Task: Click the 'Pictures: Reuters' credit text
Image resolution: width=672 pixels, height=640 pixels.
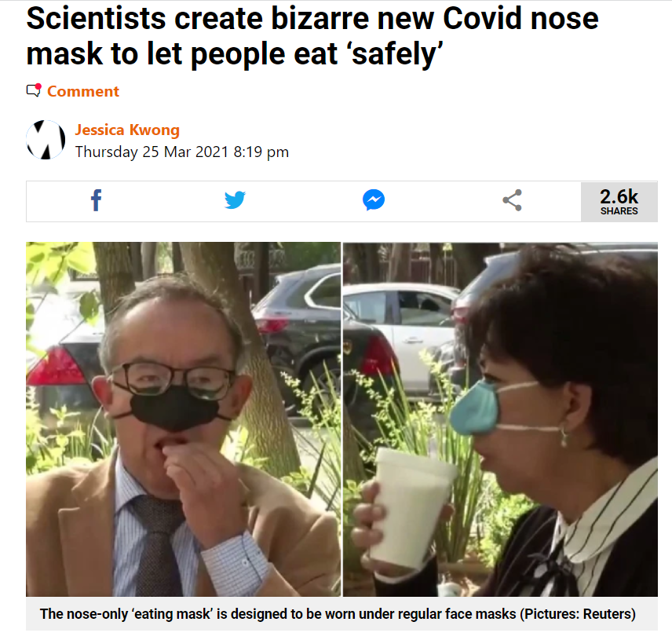Action: pyautogui.click(x=578, y=614)
